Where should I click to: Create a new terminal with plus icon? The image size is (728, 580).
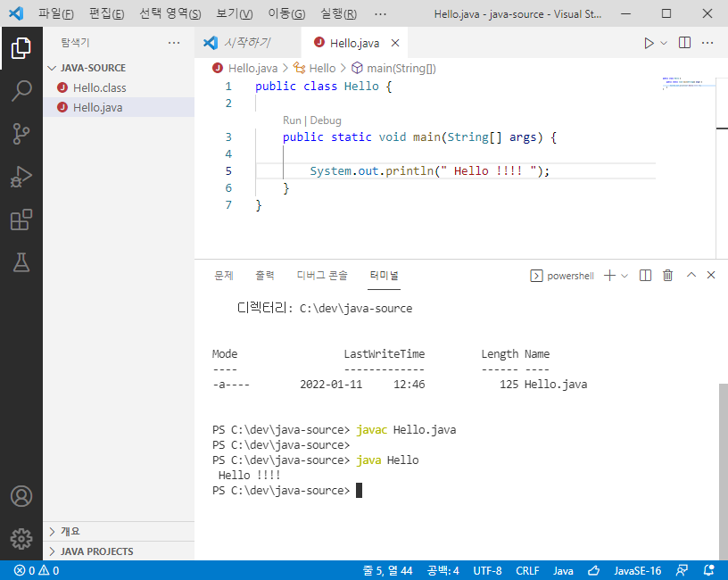pyautogui.click(x=609, y=276)
